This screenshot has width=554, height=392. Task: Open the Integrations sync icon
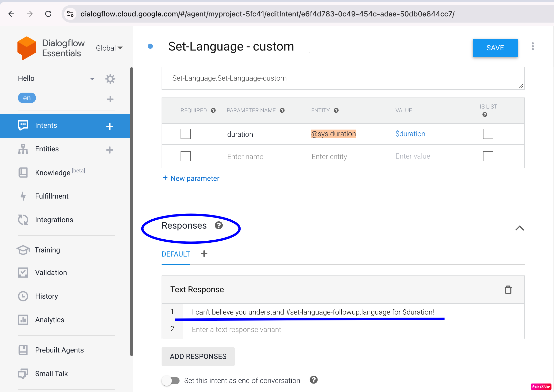click(x=23, y=220)
